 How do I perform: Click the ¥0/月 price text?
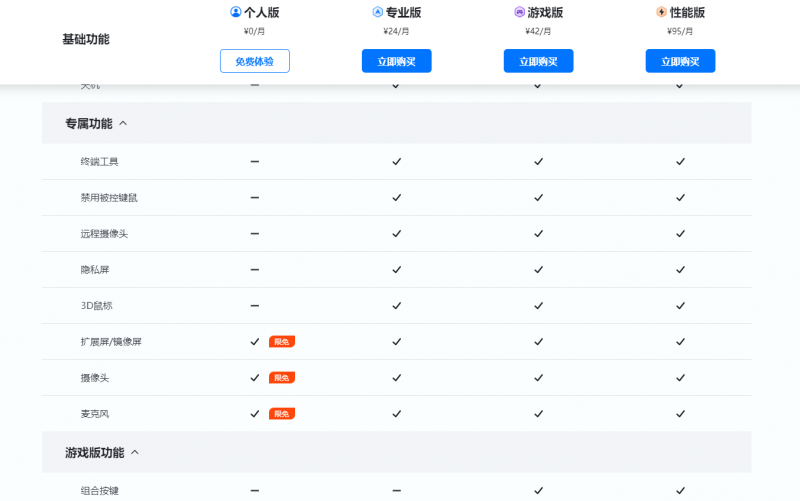(254, 31)
